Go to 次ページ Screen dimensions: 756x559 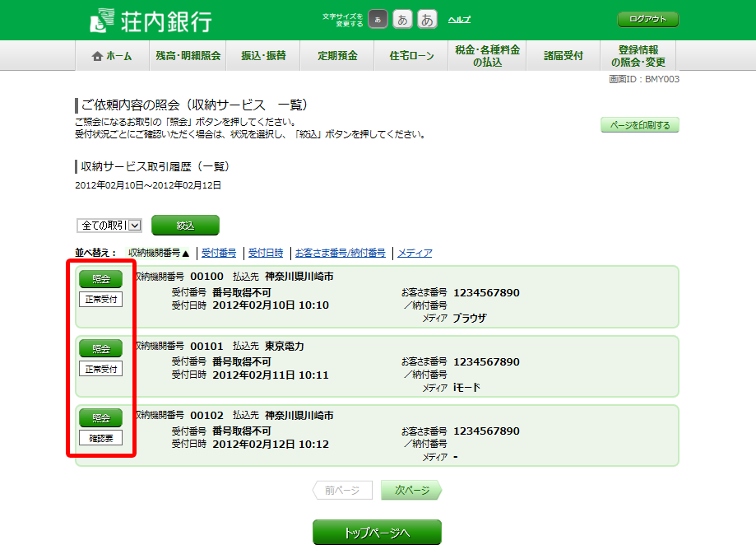pos(411,491)
